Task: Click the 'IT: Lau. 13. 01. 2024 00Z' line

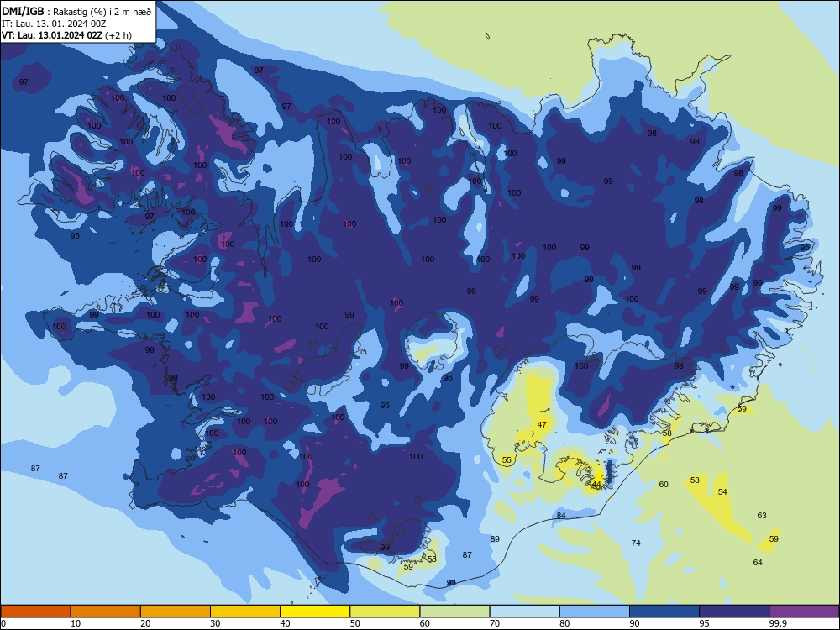Action: [54, 24]
